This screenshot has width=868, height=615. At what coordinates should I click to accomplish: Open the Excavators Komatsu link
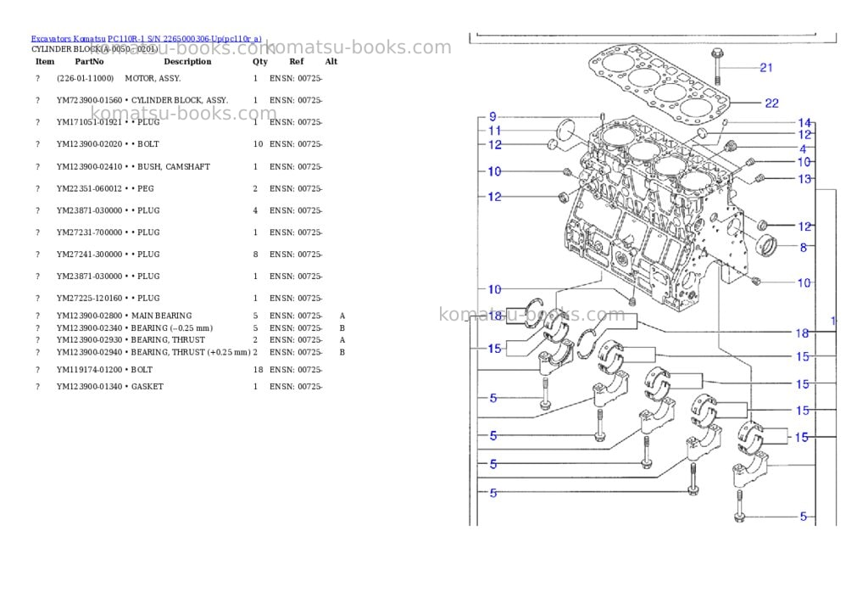(68, 39)
